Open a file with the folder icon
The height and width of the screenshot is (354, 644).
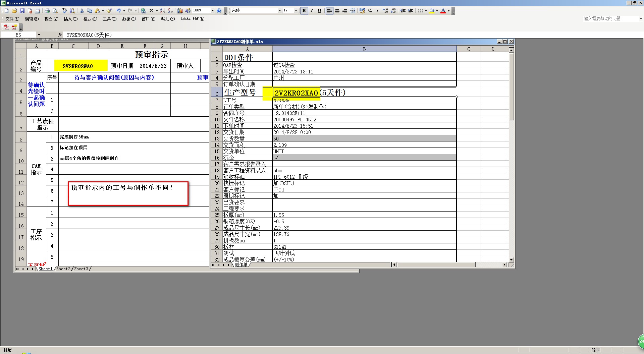click(14, 11)
